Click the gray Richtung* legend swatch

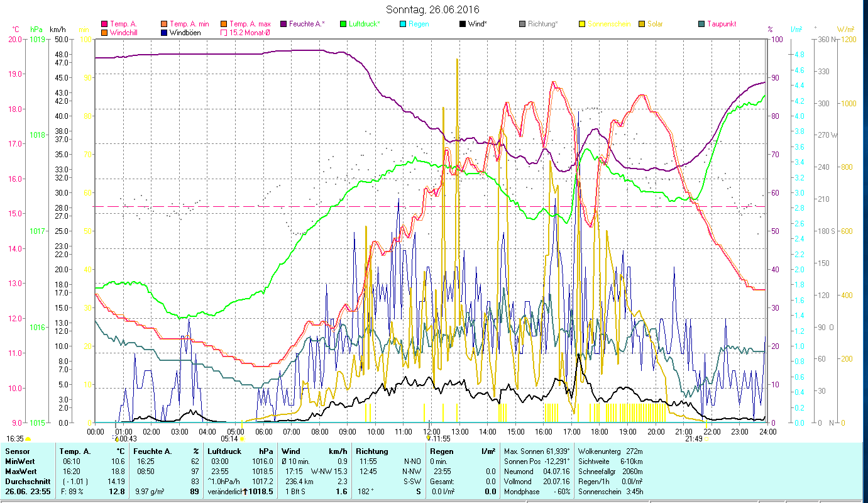(522, 25)
